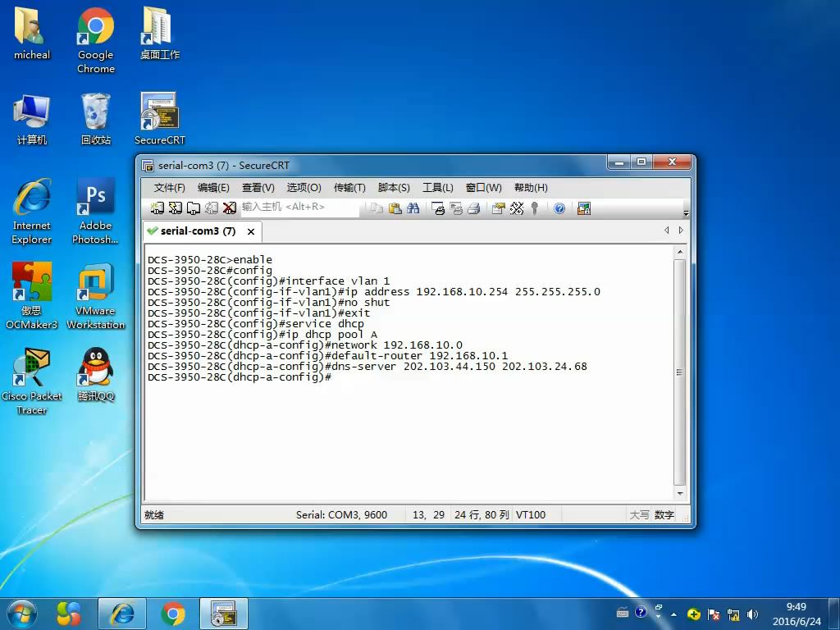Select the 桌面工作 folder desktop icon
The image size is (840, 630).
(x=160, y=33)
